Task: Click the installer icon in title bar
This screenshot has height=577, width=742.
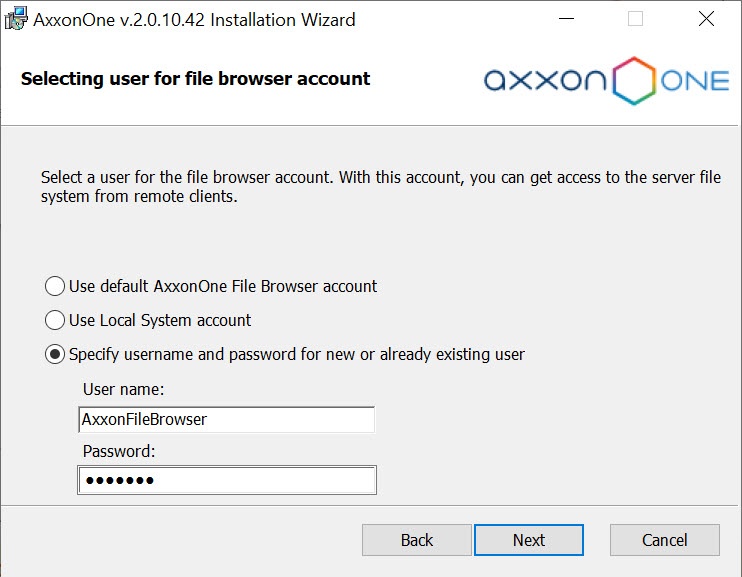Action: 16,19
